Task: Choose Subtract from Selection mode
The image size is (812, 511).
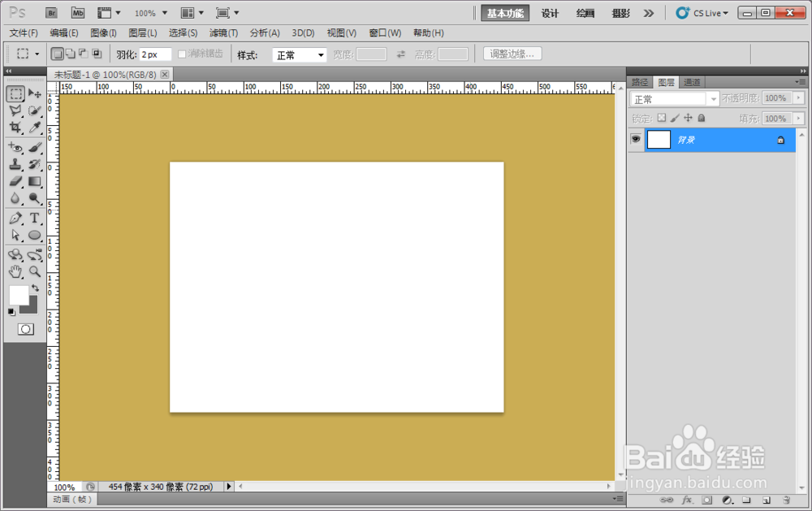Action: pyautogui.click(x=84, y=54)
